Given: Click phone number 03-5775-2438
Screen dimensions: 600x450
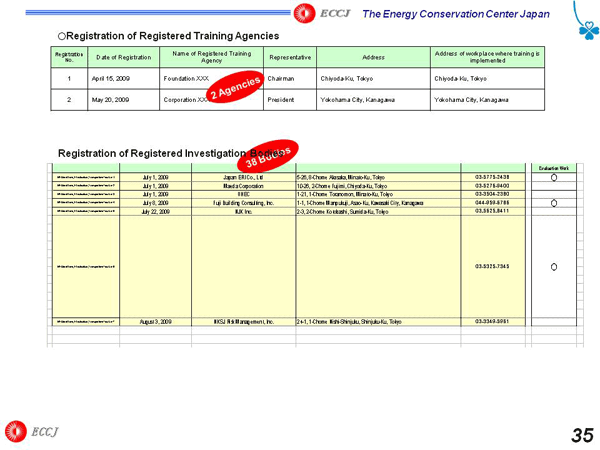Looking at the screenshot, I should 492,177.
